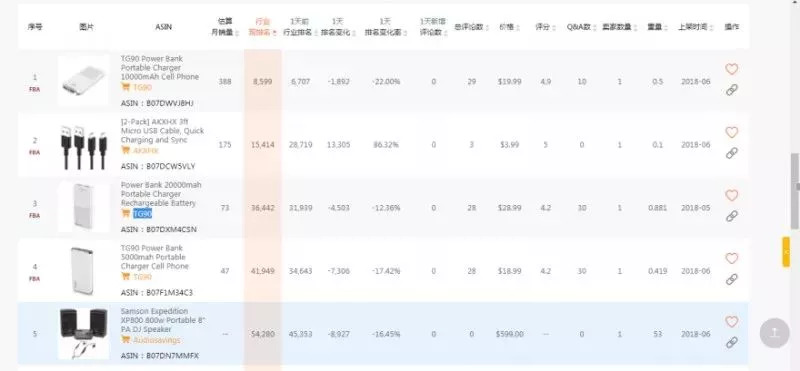The width and height of the screenshot is (800, 371).
Task: Sort by 1天新增评论数 column header
Action: (x=433, y=27)
